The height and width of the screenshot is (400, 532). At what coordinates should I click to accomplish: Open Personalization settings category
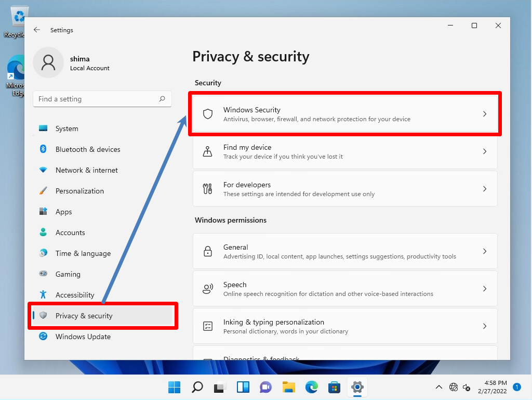pyautogui.click(x=102, y=191)
